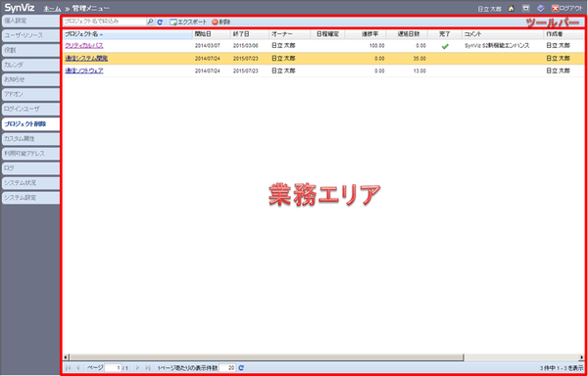This screenshot has height=376, width=588.
Task: Click progress value 100.00 cell
Action: [x=376, y=46]
